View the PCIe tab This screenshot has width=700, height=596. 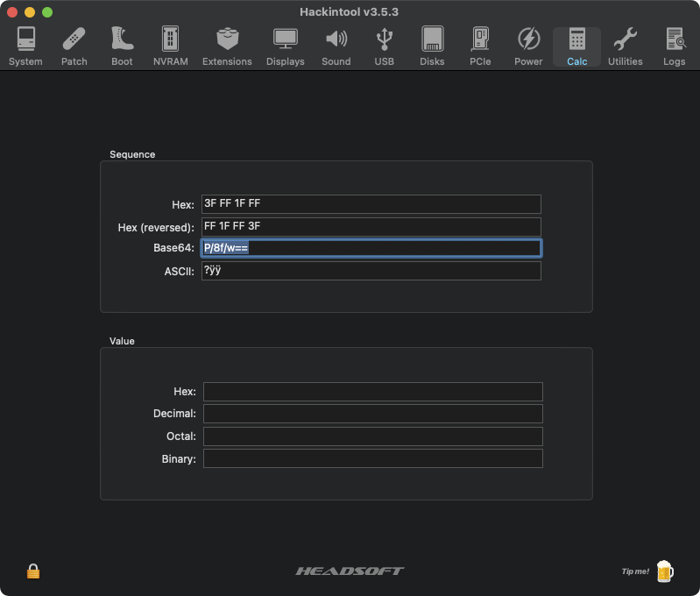(480, 47)
